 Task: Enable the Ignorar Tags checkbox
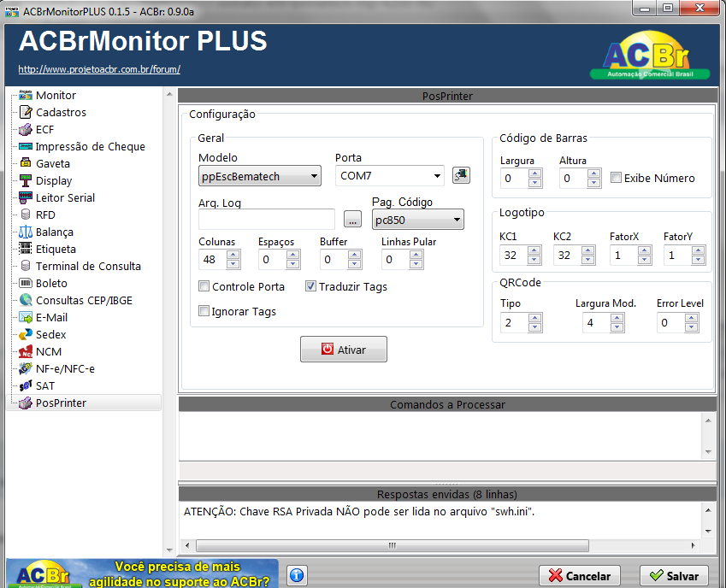[204, 311]
